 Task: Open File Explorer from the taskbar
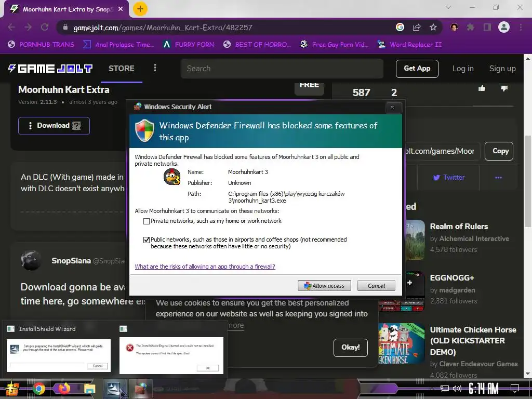coord(89,389)
